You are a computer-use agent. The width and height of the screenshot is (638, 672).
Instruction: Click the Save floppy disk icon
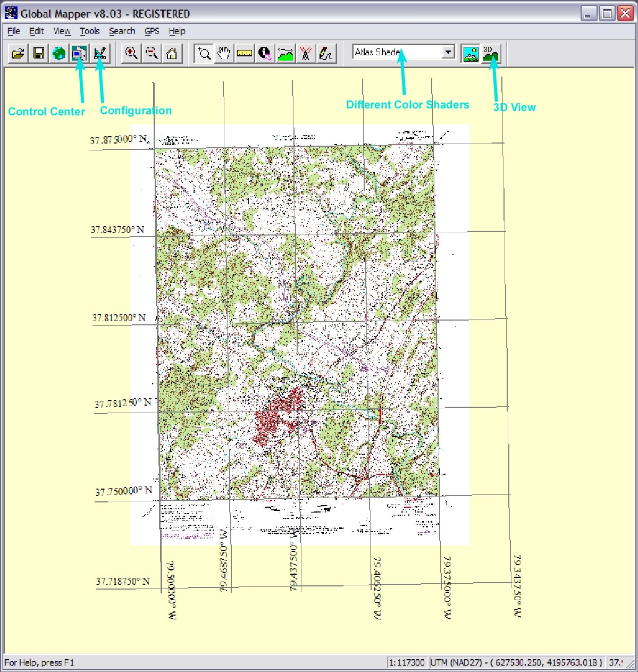click(x=38, y=54)
